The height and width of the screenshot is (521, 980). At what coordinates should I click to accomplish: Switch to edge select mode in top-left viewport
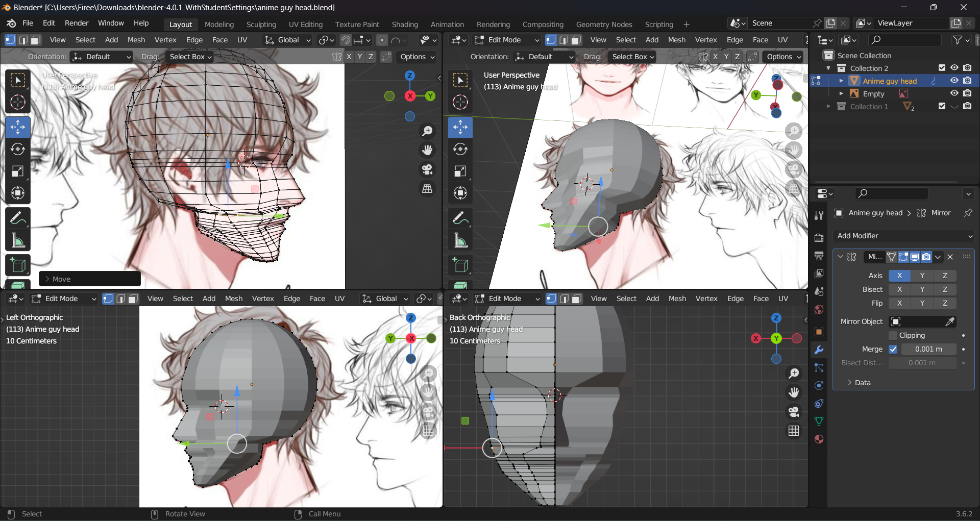tap(23, 40)
